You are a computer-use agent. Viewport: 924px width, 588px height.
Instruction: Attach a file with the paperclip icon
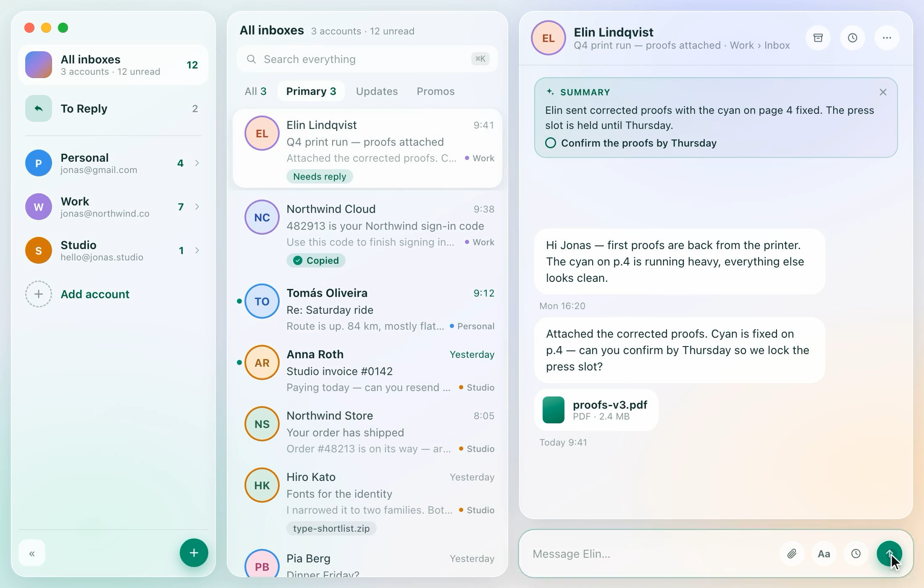(792, 554)
